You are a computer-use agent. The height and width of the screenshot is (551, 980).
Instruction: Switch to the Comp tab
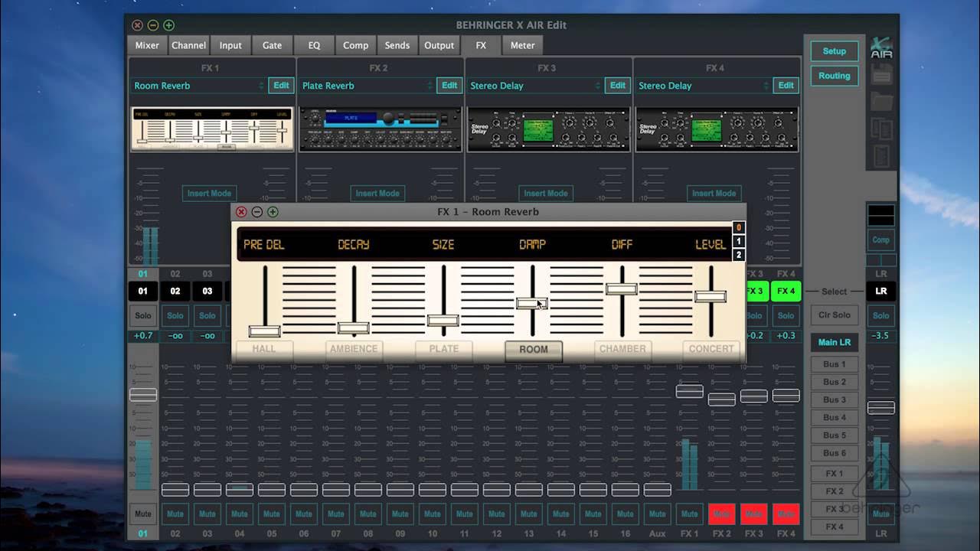tap(355, 45)
